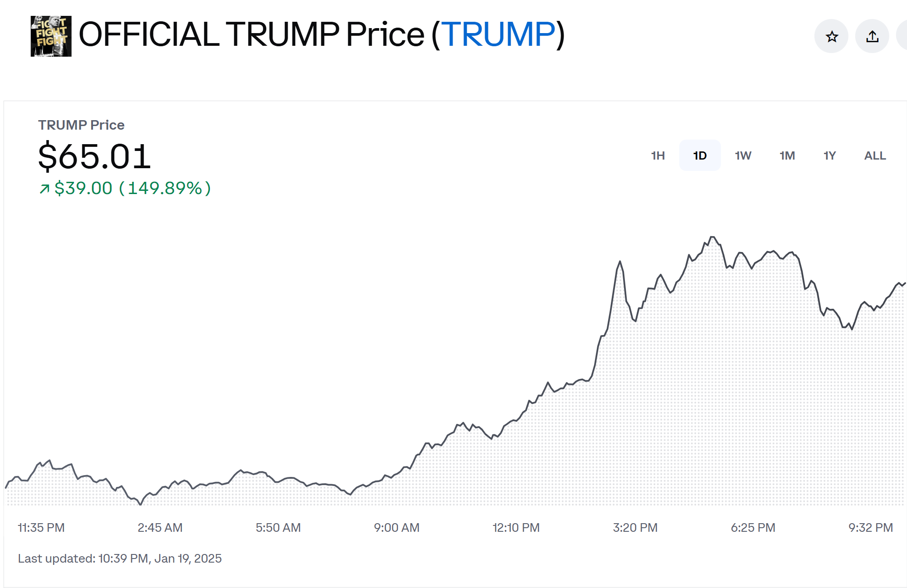Select the 1D chart range
The height and width of the screenshot is (588, 907).
coord(700,156)
